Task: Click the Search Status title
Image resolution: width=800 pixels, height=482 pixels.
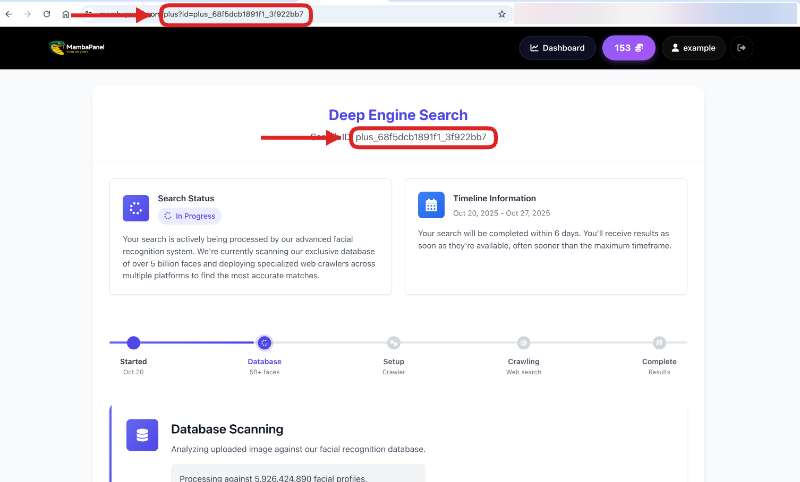Action: pyautogui.click(x=186, y=198)
